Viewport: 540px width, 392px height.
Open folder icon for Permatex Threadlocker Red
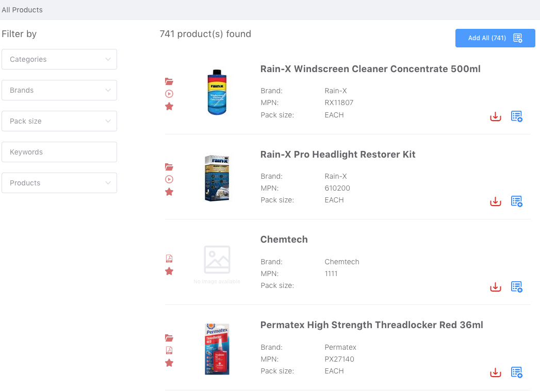pos(169,338)
